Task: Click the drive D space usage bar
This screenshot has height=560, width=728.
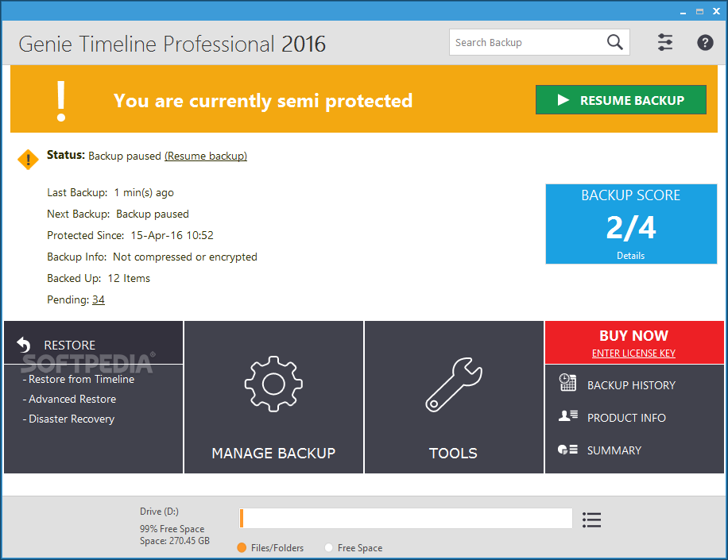Action: point(406,518)
